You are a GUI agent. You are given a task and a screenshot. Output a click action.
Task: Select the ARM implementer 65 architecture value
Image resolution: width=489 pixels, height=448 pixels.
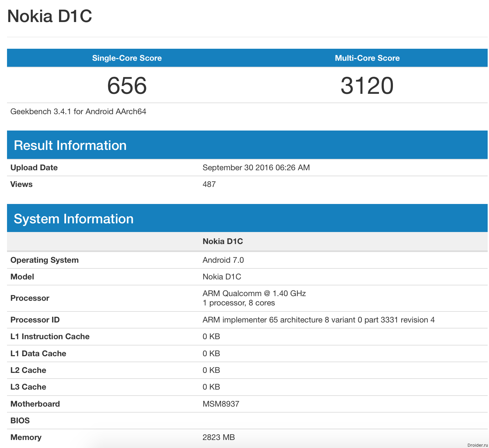319,320
